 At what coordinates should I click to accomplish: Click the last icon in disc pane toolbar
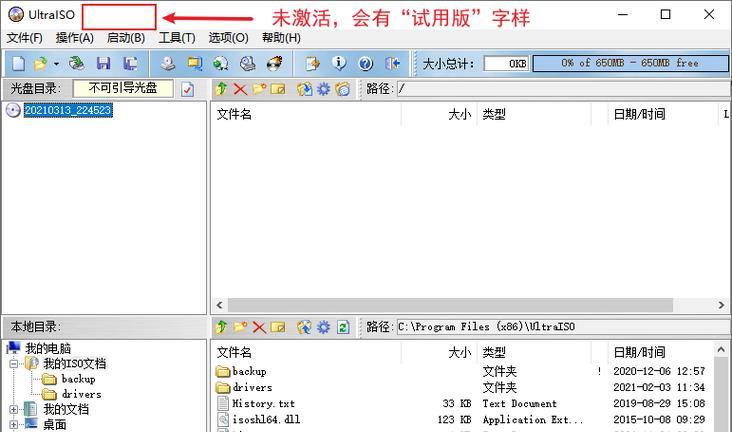[342, 89]
